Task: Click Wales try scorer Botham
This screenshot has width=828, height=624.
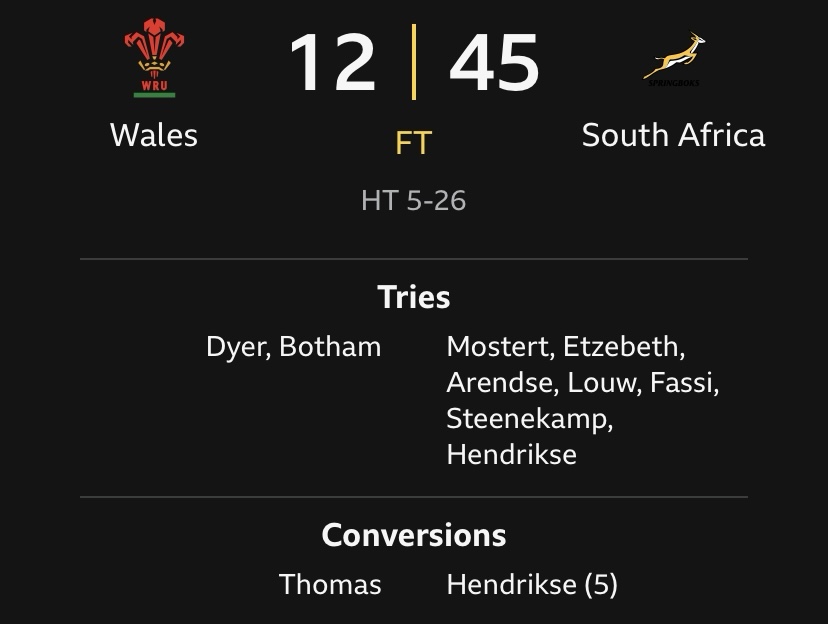Action: [330, 347]
